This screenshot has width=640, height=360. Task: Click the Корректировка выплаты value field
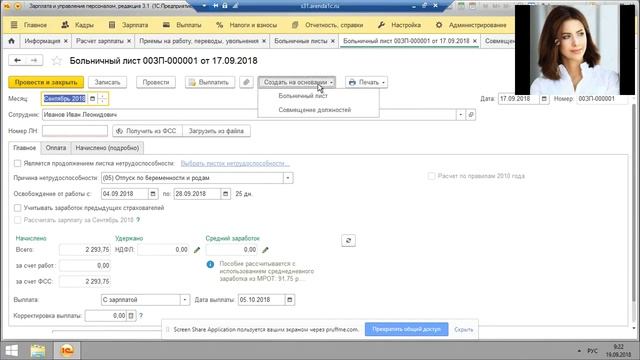coord(106,316)
